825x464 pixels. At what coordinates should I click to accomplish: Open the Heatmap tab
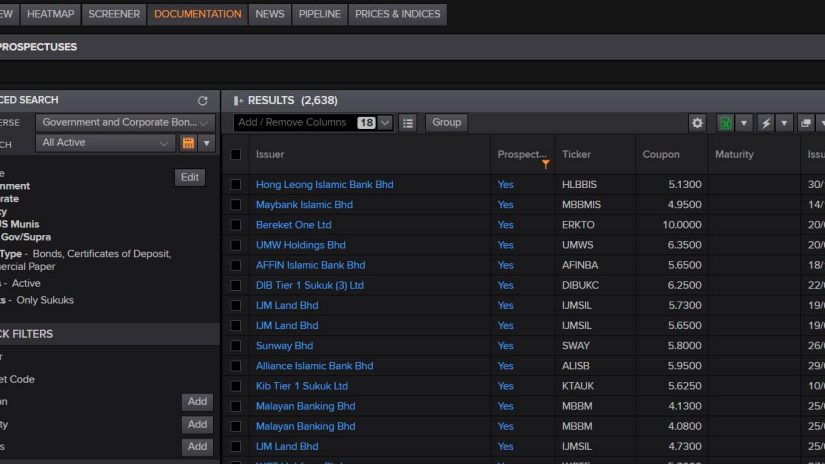click(x=51, y=14)
